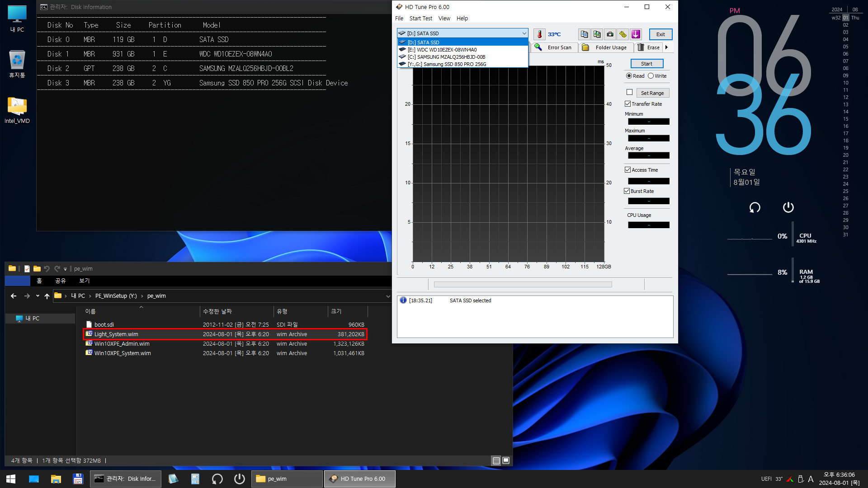Open HD Tune Help menu
868x488 pixels.
click(462, 19)
